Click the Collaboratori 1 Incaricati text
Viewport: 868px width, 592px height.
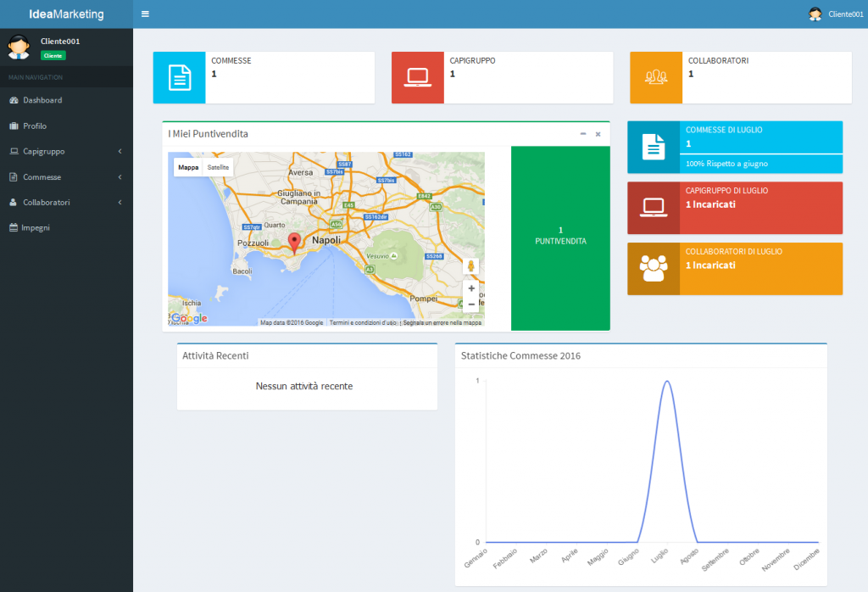[x=711, y=265]
